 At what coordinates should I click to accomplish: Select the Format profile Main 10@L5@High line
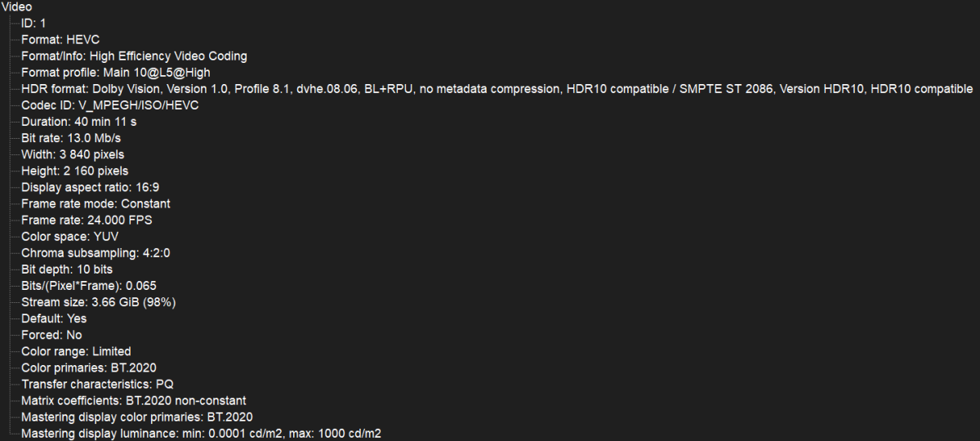coord(116,72)
